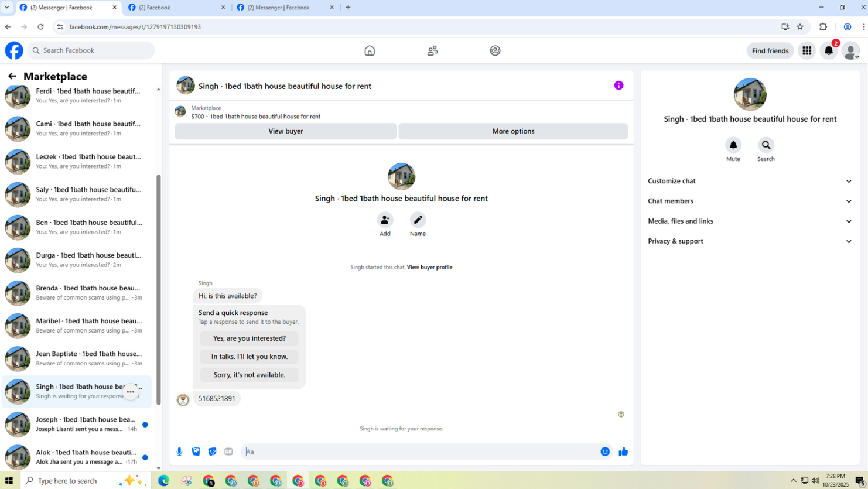Switch to the Facebook browser tab
This screenshot has width=868, height=489.
(177, 8)
